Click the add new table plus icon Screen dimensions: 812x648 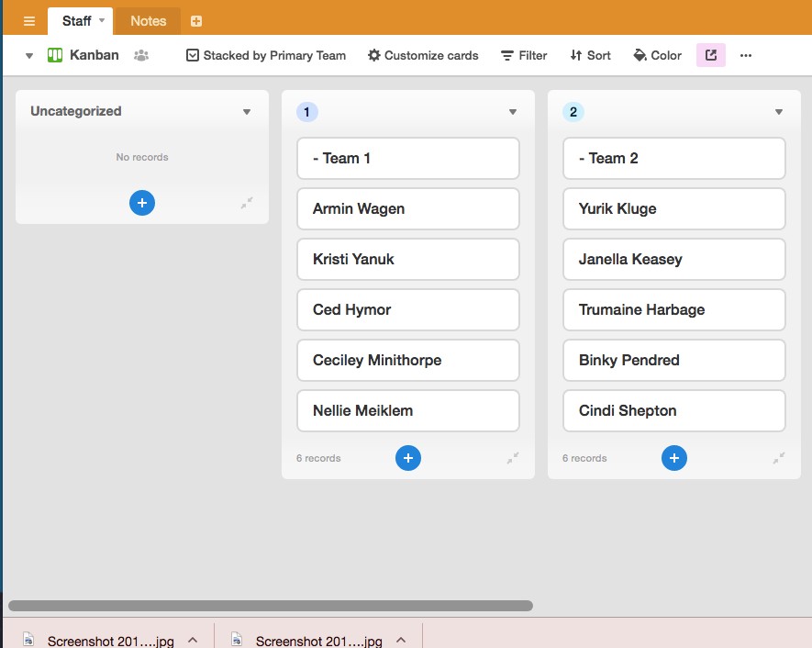[x=196, y=21]
